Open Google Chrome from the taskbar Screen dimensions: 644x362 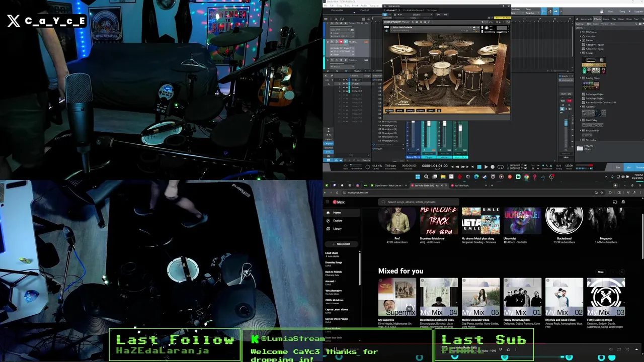coord(526,176)
